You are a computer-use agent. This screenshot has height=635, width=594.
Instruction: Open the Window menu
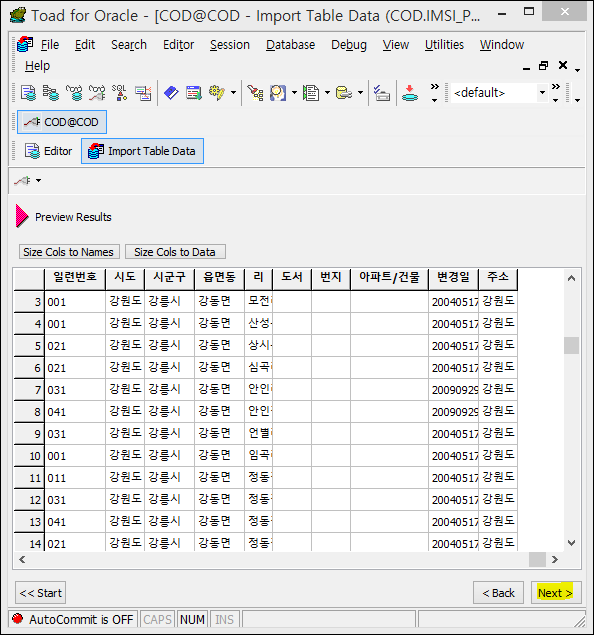click(502, 45)
